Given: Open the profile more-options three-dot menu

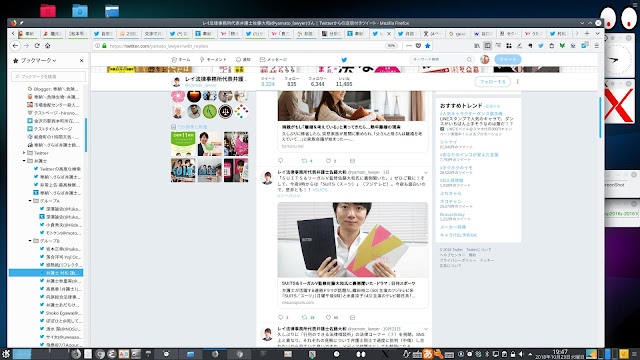Looking at the screenshot, I should tap(518, 82).
